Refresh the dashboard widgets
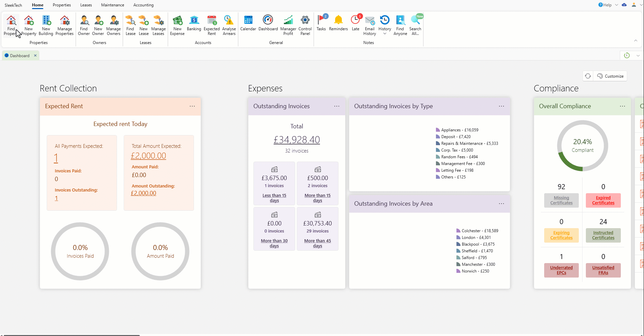The height and width of the screenshot is (336, 644). point(588,76)
